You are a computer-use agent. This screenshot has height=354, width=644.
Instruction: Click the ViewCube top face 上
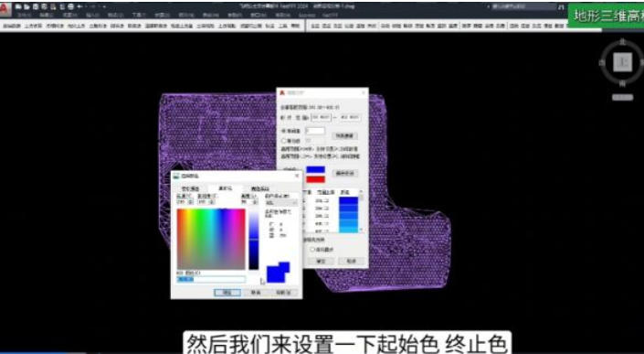click(x=623, y=62)
